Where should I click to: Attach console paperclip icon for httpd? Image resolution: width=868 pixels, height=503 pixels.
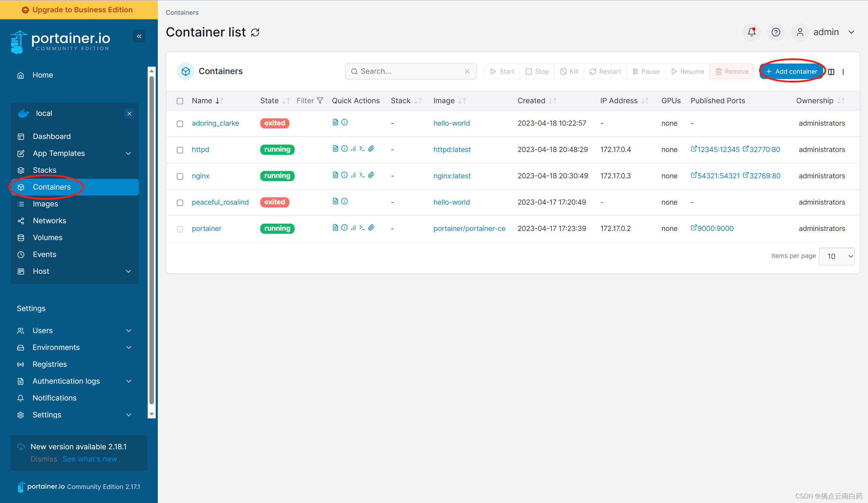pyautogui.click(x=371, y=149)
